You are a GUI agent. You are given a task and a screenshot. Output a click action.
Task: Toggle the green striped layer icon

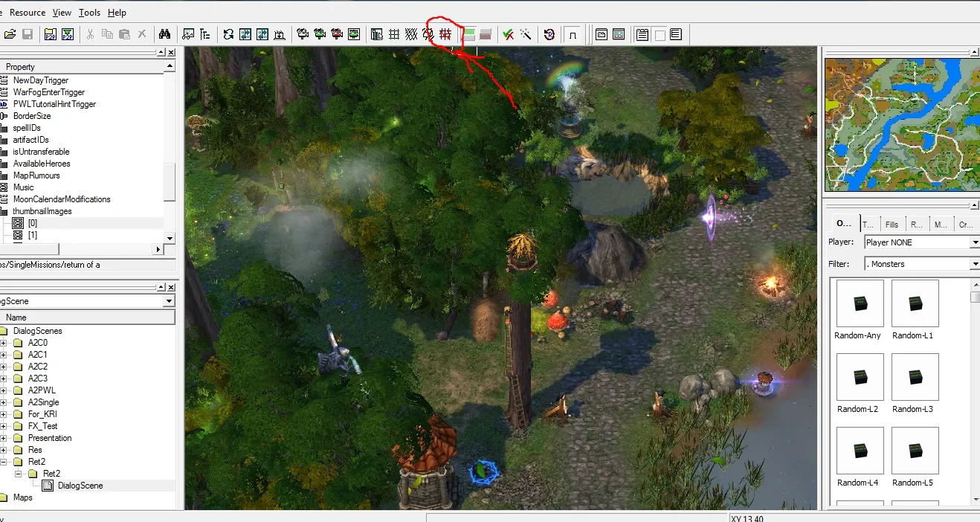tap(469, 34)
